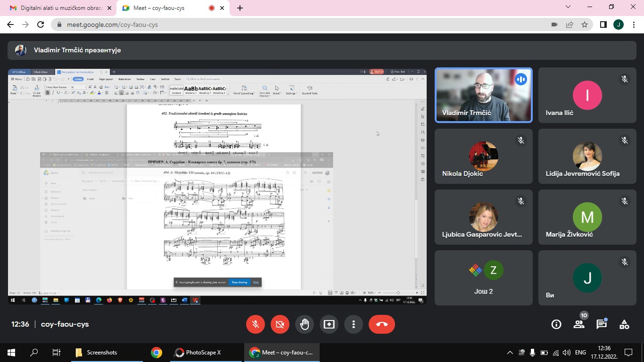Open Chrome three-dot menu
This screenshot has width=644, height=362.
pyautogui.click(x=634, y=25)
